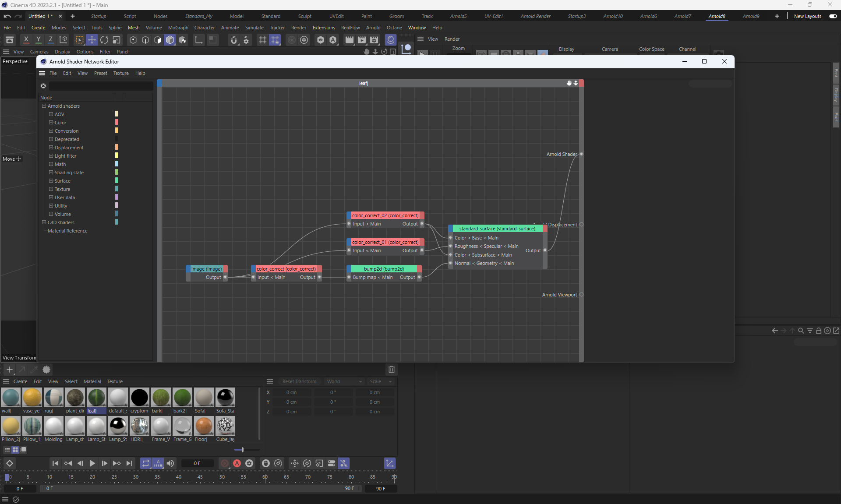Toggle loop playback mode

click(145, 463)
